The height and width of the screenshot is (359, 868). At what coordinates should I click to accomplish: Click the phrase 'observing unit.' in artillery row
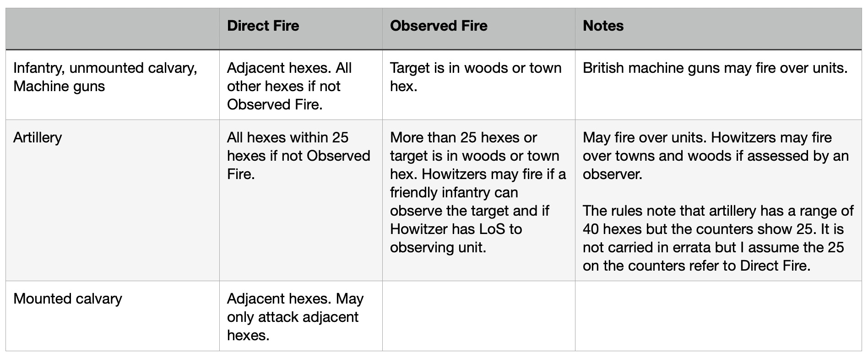pyautogui.click(x=438, y=247)
